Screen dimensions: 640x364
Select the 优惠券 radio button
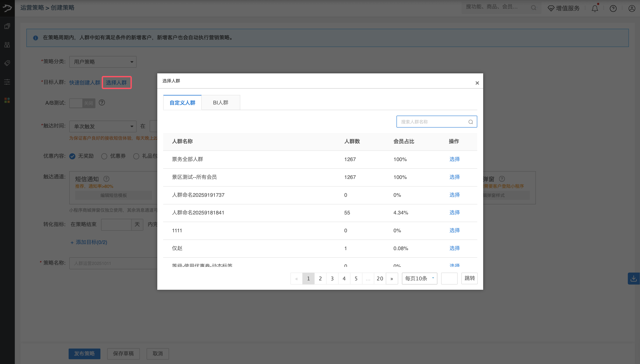click(x=104, y=156)
